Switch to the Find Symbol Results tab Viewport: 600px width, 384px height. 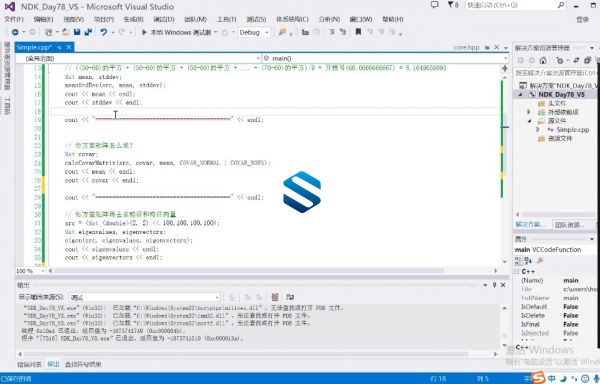83,364
